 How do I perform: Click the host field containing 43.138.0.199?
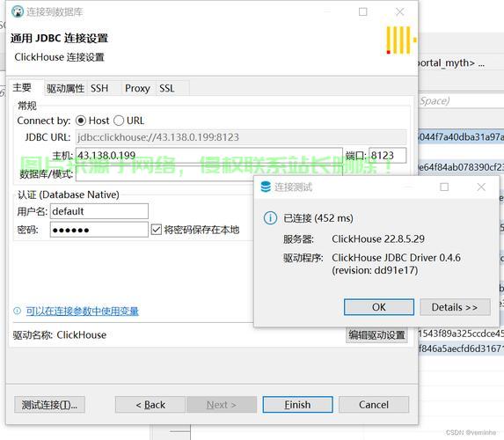pos(209,156)
